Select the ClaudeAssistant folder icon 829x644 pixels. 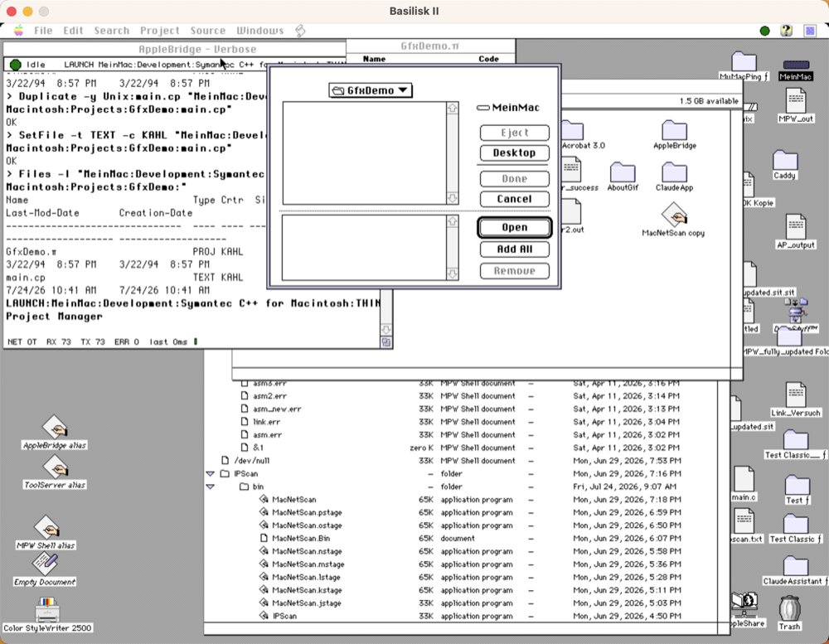795,566
